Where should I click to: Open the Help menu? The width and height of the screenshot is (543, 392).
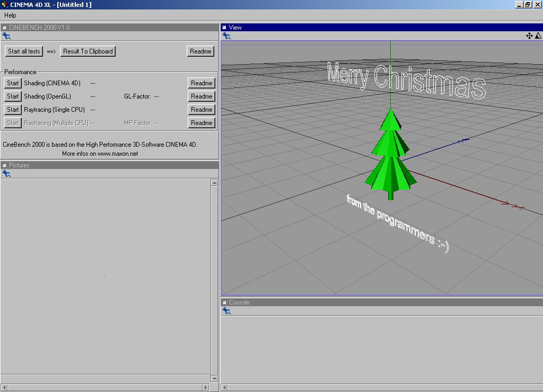click(x=10, y=15)
